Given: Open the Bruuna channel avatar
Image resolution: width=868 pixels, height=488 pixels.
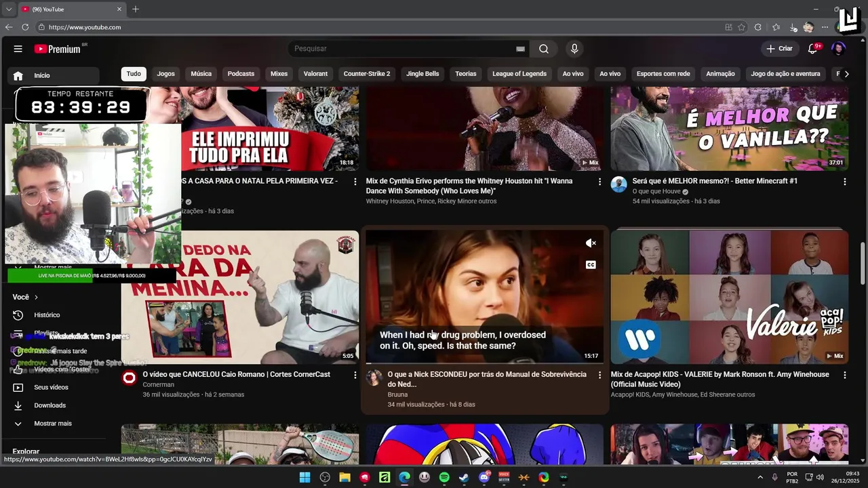Looking at the screenshot, I should [x=374, y=378].
